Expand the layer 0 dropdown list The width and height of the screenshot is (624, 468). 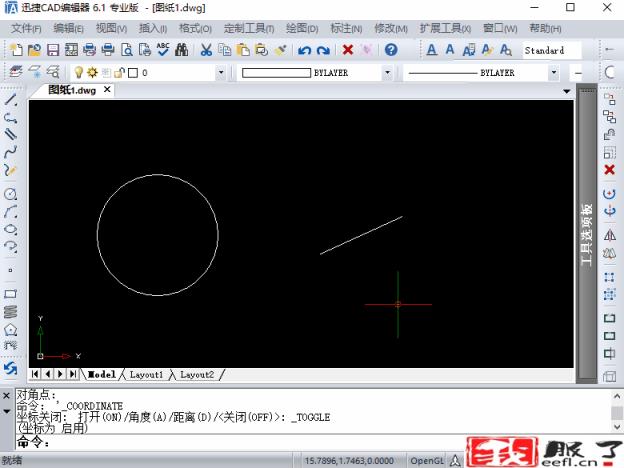[221, 73]
